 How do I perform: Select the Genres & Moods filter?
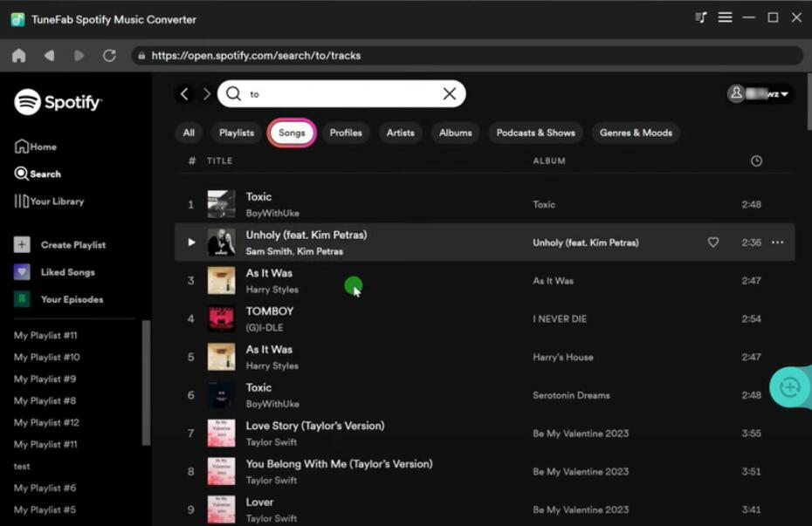coord(636,133)
